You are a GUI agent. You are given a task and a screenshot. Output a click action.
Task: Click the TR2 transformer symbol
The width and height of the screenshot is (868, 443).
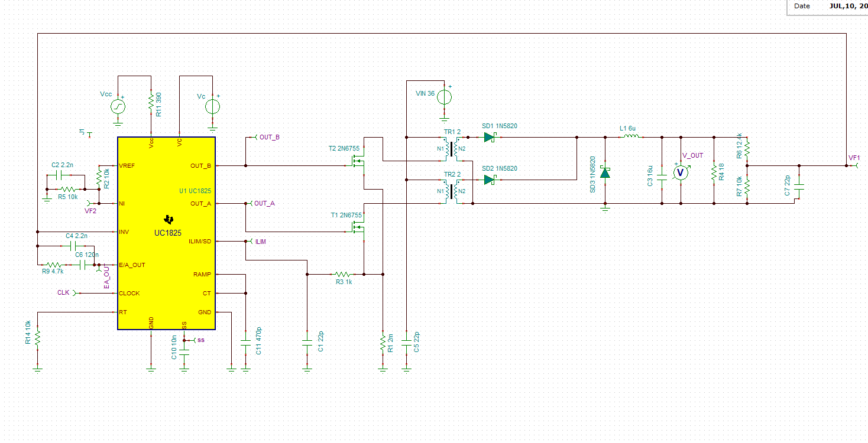pos(452,191)
